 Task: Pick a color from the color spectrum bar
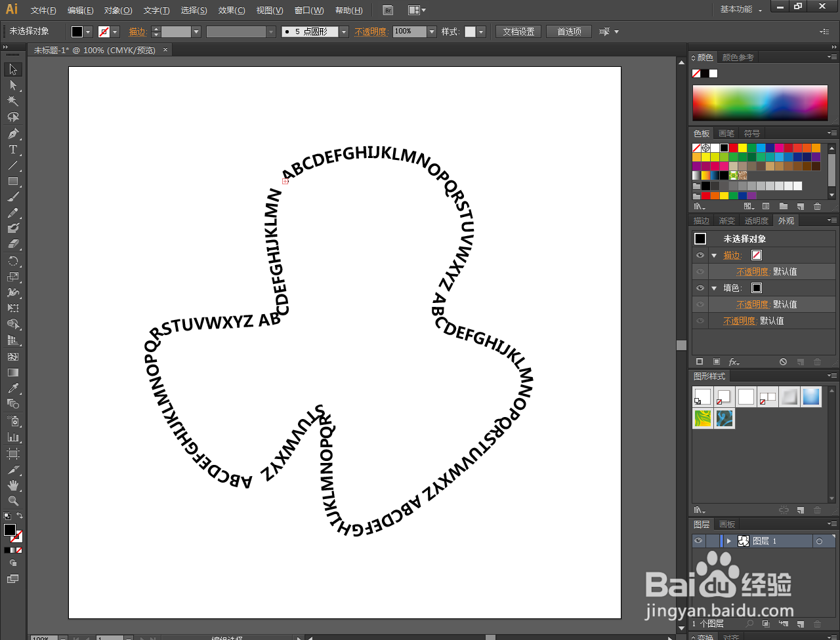click(x=760, y=102)
